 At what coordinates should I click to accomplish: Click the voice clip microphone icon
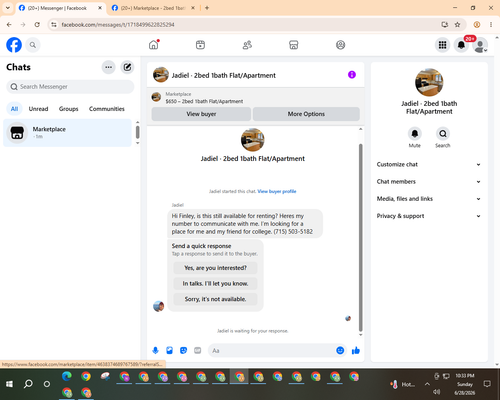coord(155,350)
